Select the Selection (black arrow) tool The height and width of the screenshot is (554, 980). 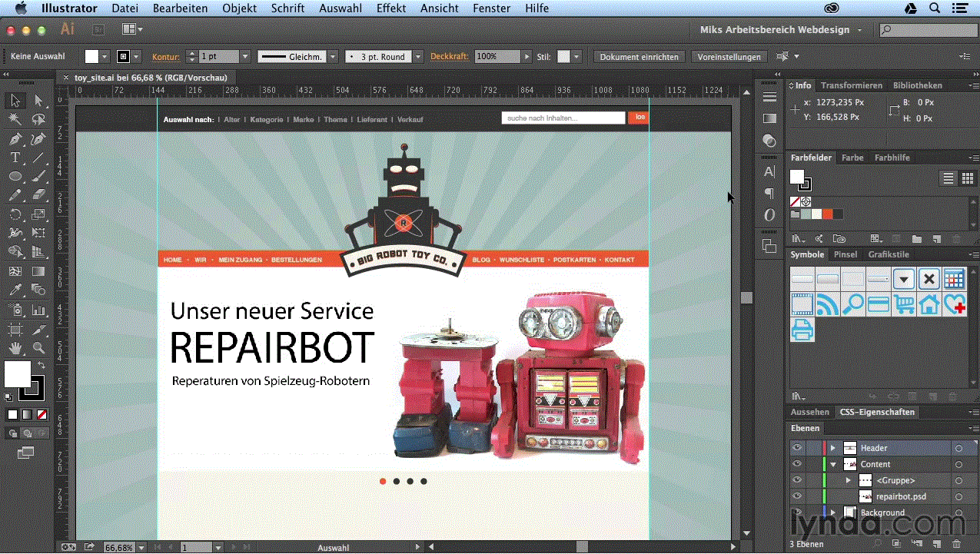click(15, 101)
